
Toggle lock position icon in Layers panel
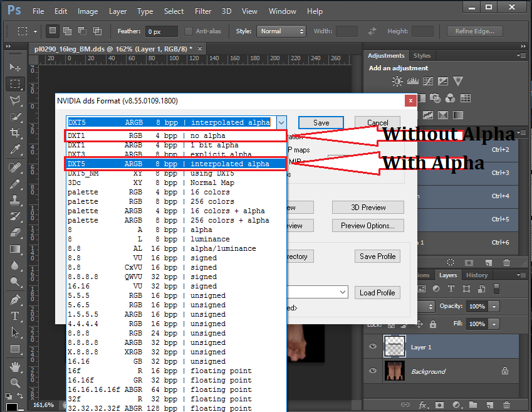pos(419,324)
